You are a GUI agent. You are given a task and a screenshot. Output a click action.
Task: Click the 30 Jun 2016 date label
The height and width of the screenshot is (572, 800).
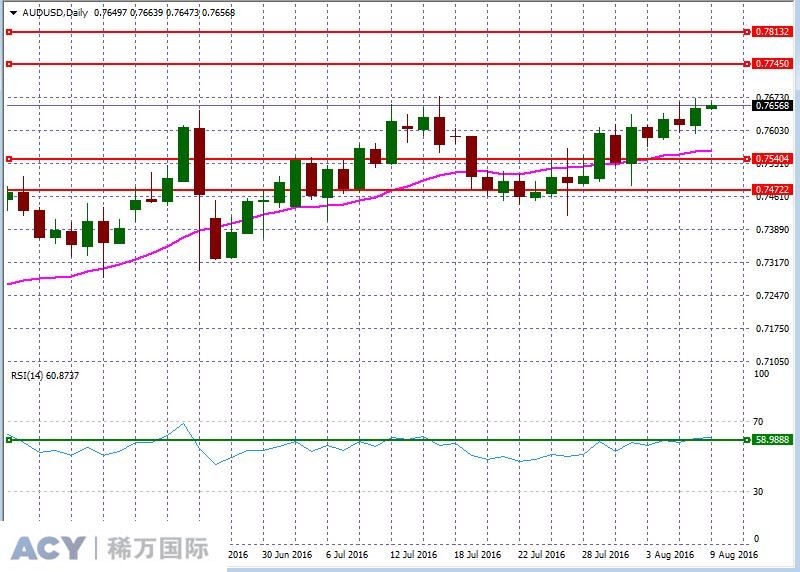(x=287, y=555)
